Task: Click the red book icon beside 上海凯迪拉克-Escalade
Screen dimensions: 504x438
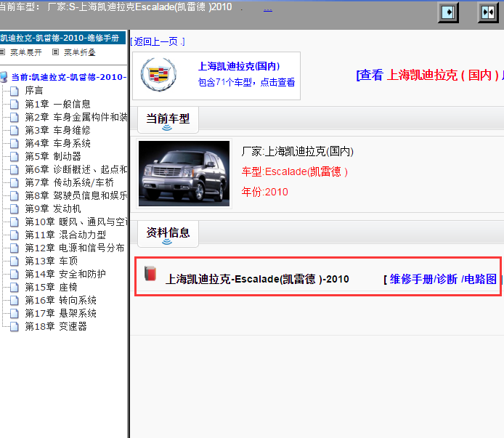Action: tap(150, 274)
